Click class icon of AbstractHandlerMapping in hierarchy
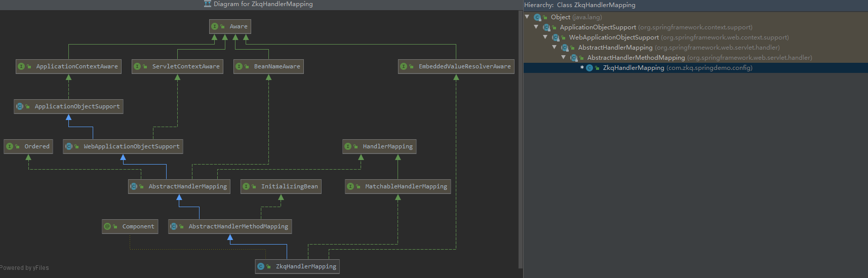This screenshot has height=278, width=868. tap(565, 48)
